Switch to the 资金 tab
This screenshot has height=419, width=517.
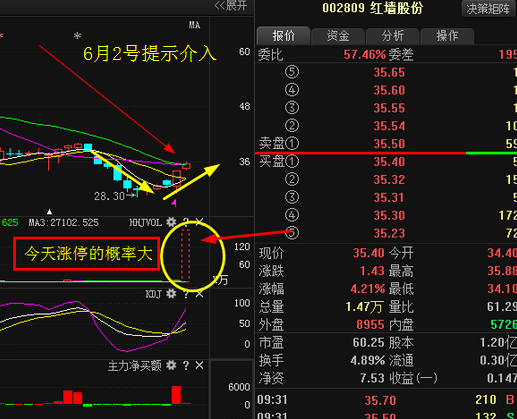point(338,36)
